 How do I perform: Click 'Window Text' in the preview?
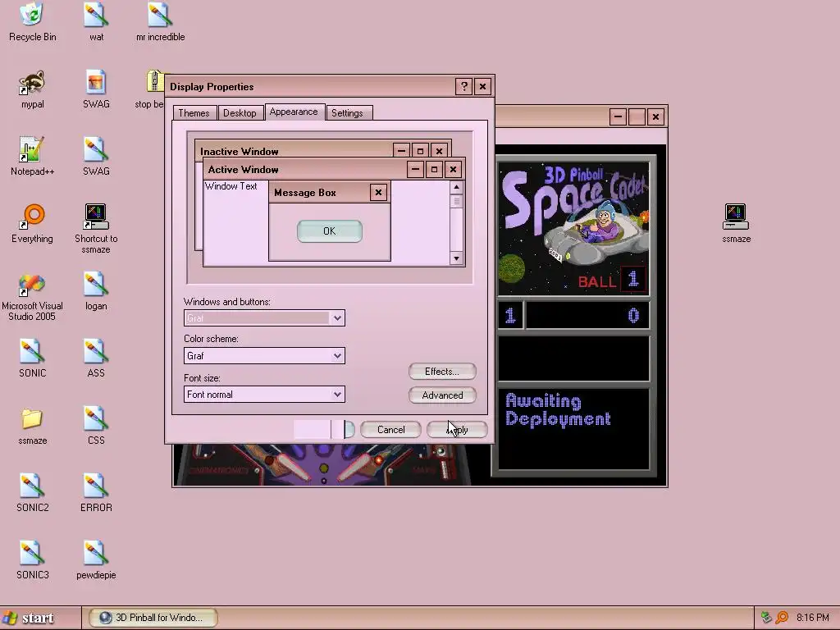pyautogui.click(x=231, y=186)
